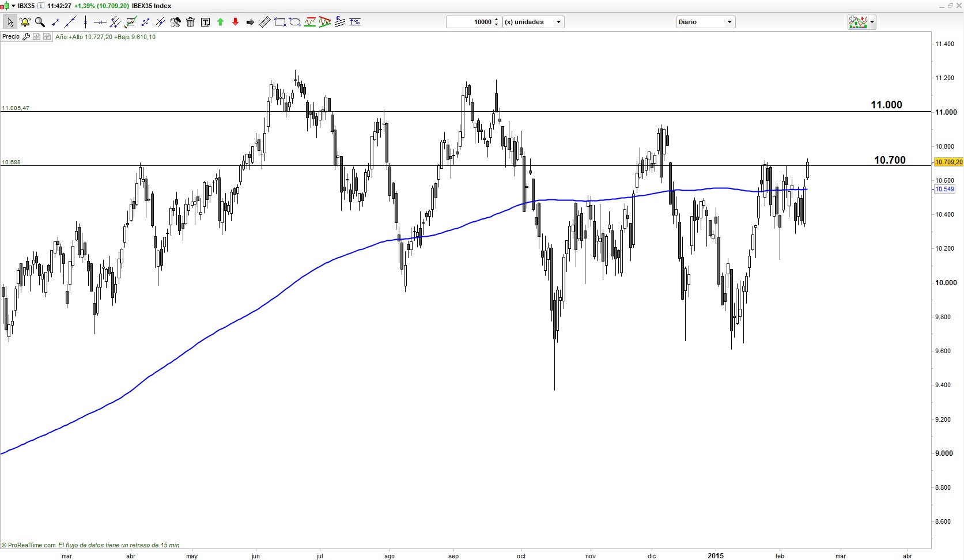Image resolution: width=964 pixels, height=560 pixels.
Task: Open Precio wrench settings icon
Action: click(x=26, y=36)
